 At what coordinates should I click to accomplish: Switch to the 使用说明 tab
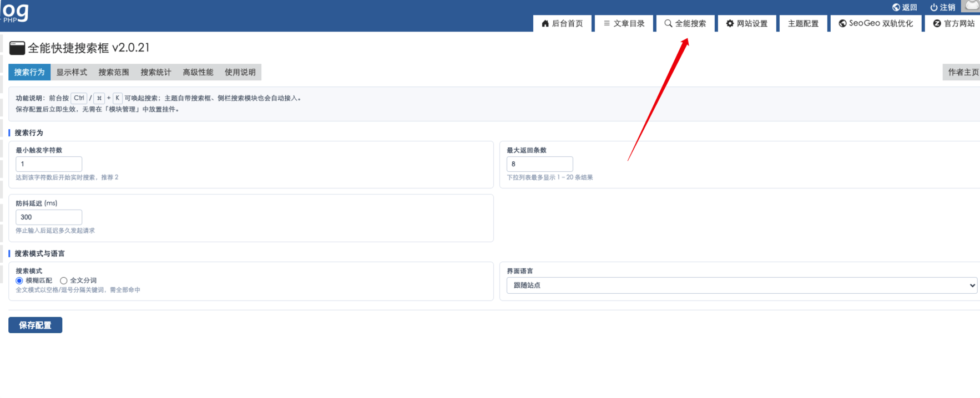(240, 72)
